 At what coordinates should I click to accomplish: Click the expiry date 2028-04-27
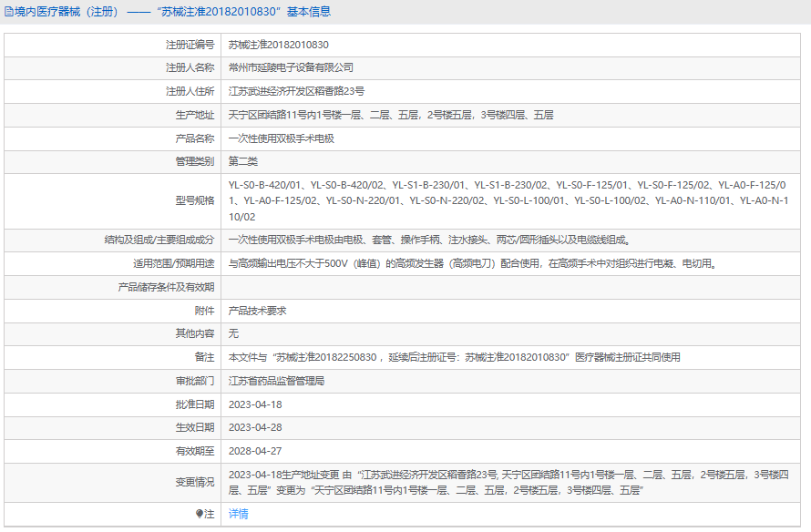coord(255,451)
